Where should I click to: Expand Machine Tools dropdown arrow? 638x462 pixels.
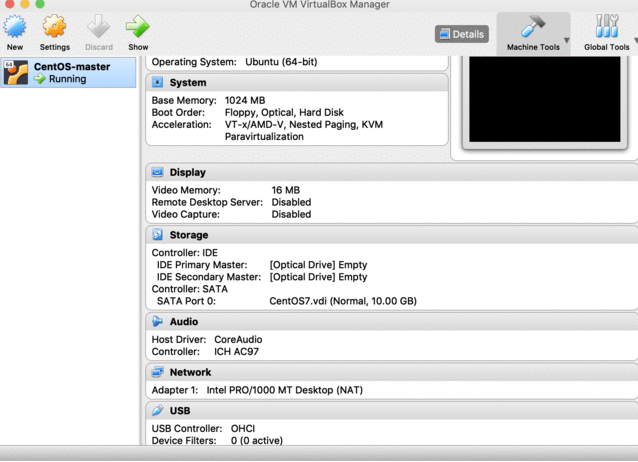[566, 40]
